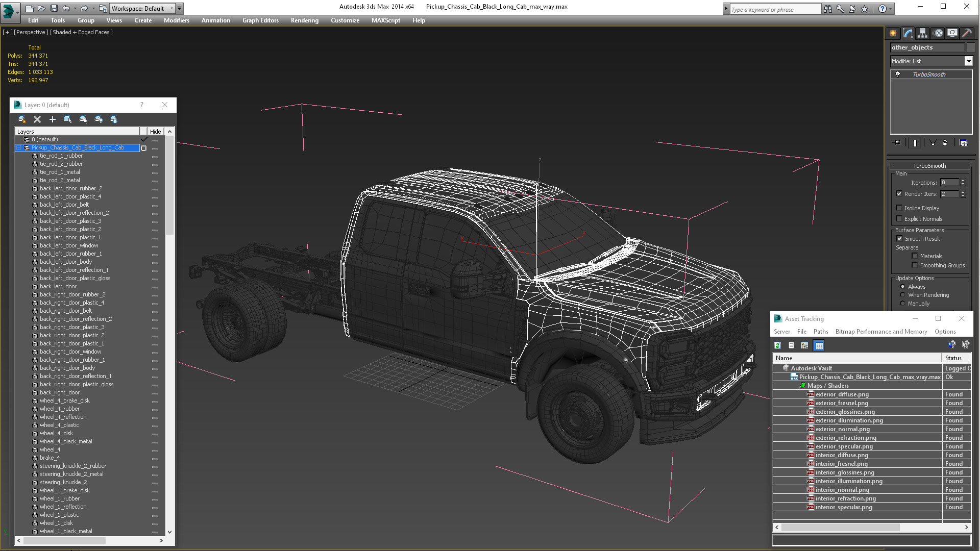
Task: Open Paths menu in Asset Tracking
Action: coord(821,332)
